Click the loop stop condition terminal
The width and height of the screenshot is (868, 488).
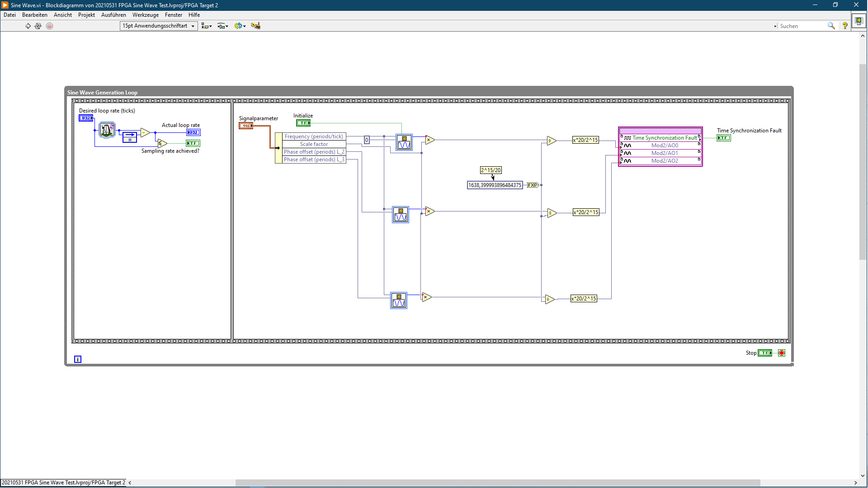pos(782,353)
